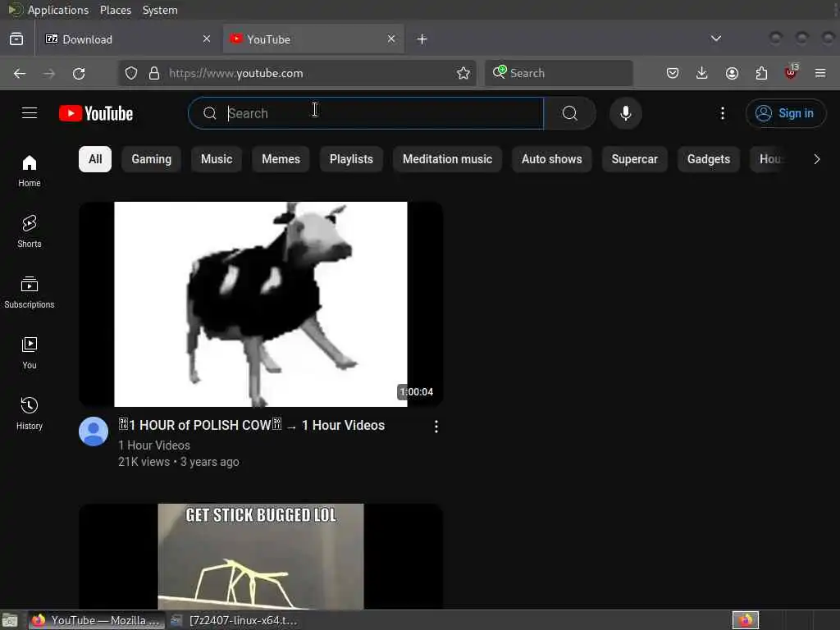Open the System menu
Viewport: 840px width, 630px height.
160,10
